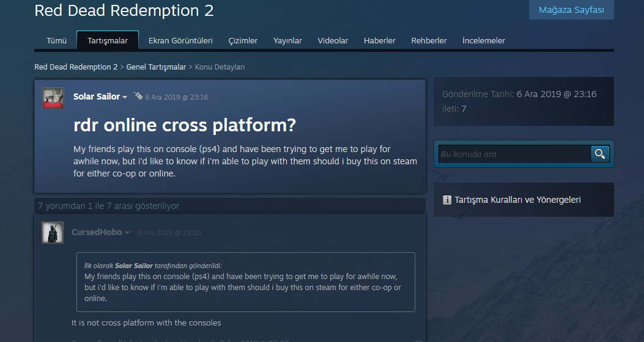This screenshot has height=342, width=644.
Task: Select the 'rdr online cross platform?' thread title
Action: 185,125
